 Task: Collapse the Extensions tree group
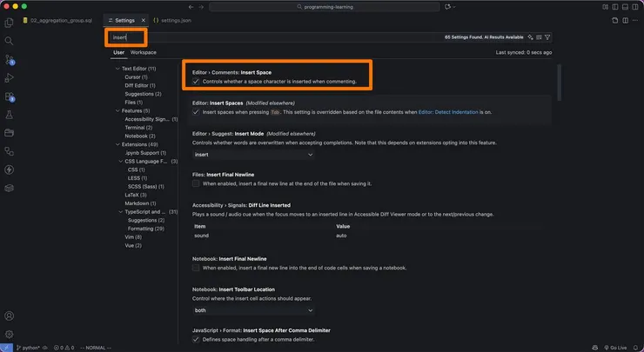coord(117,144)
